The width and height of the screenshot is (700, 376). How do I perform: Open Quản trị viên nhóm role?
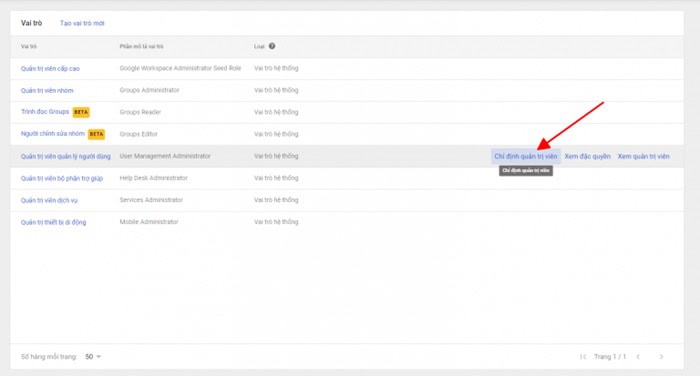pyautogui.click(x=47, y=90)
